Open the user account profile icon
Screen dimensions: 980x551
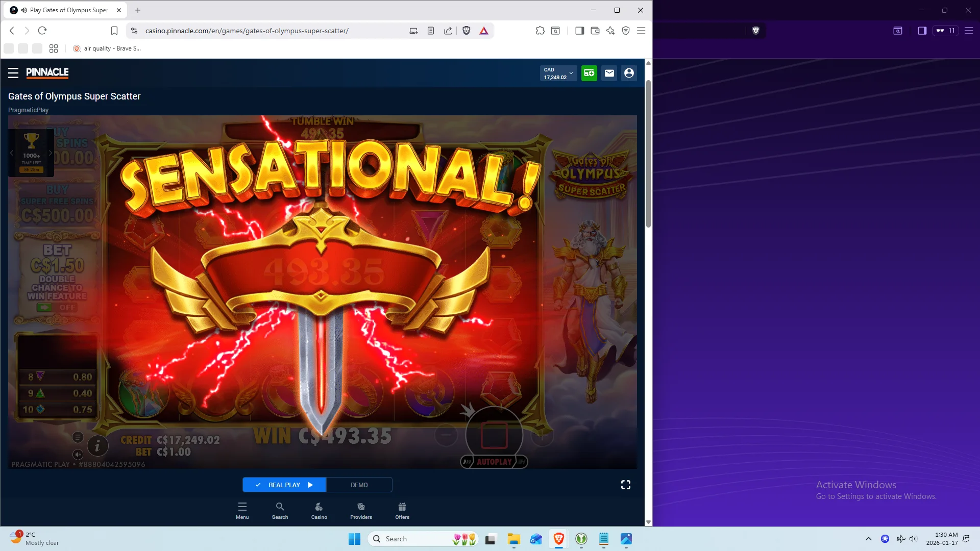pyautogui.click(x=629, y=73)
